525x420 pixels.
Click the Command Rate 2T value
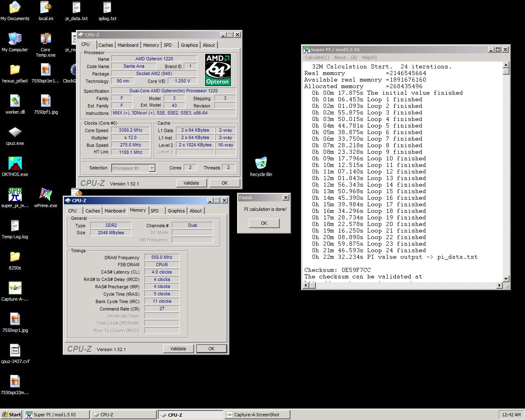point(162,308)
